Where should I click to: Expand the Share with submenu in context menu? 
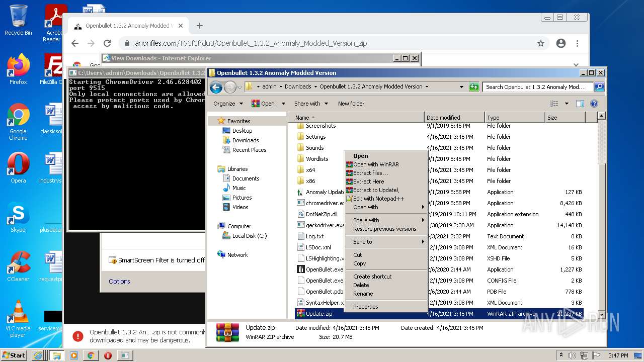[385, 220]
